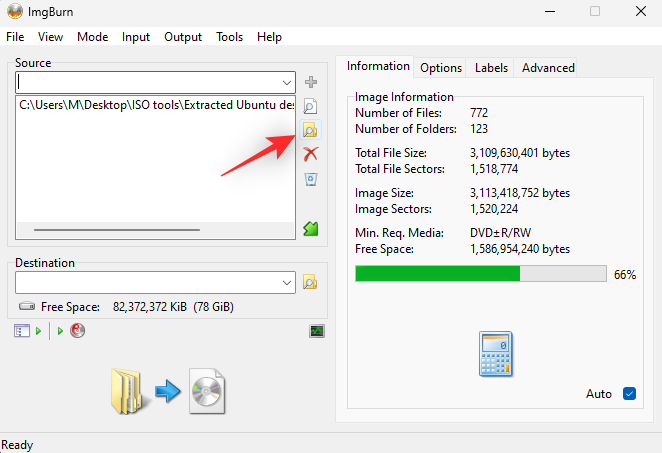Click the green disc layout editor icon
Viewport: 662px width, 453px height.
coord(311,229)
